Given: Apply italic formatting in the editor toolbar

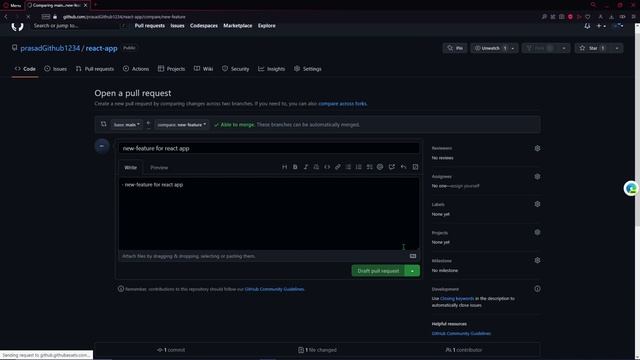Looking at the screenshot, I should point(306,167).
